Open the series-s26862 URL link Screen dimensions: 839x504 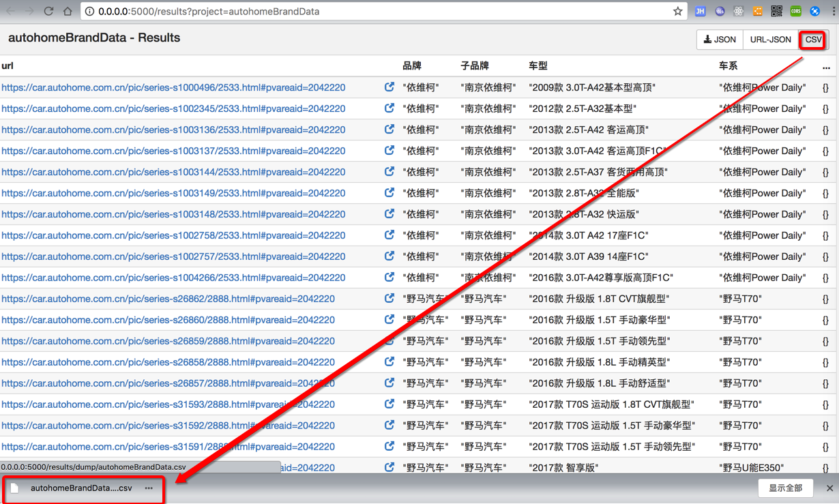(x=168, y=299)
